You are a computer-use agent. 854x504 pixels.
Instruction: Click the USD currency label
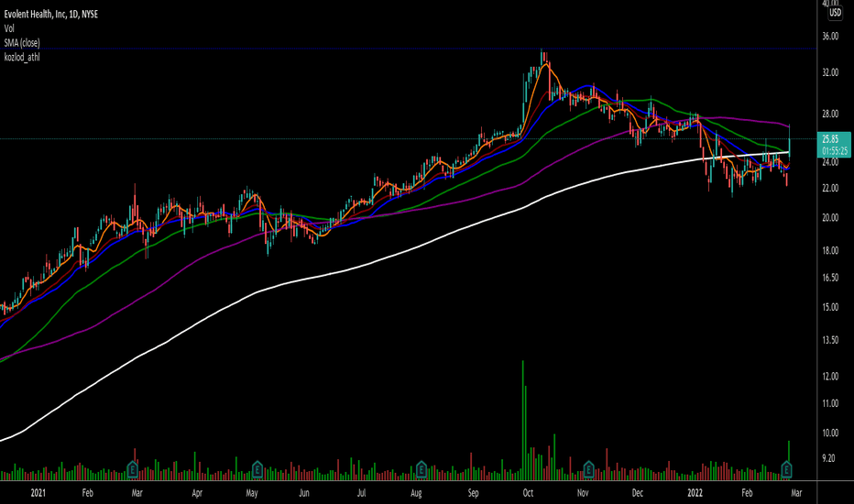click(x=835, y=12)
